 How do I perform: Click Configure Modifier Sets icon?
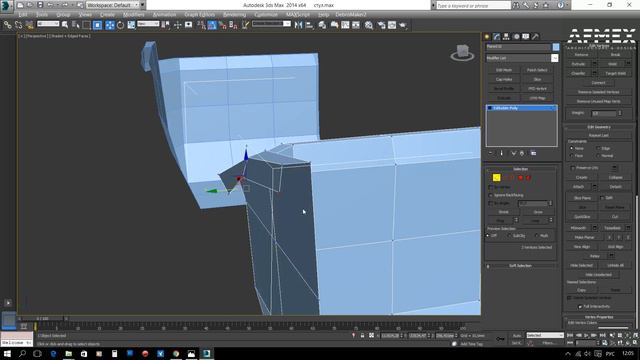(x=533, y=153)
